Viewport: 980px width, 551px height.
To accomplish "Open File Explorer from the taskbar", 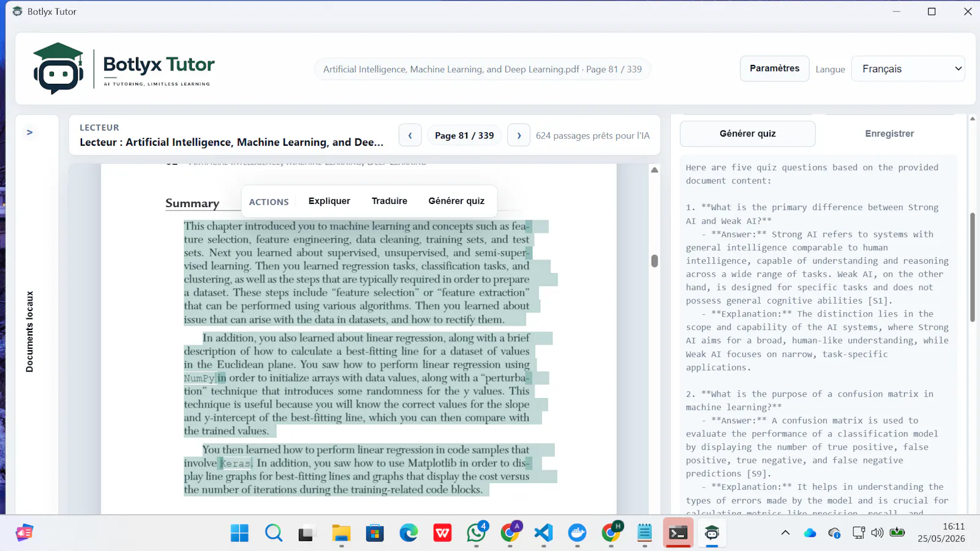I will point(341,533).
